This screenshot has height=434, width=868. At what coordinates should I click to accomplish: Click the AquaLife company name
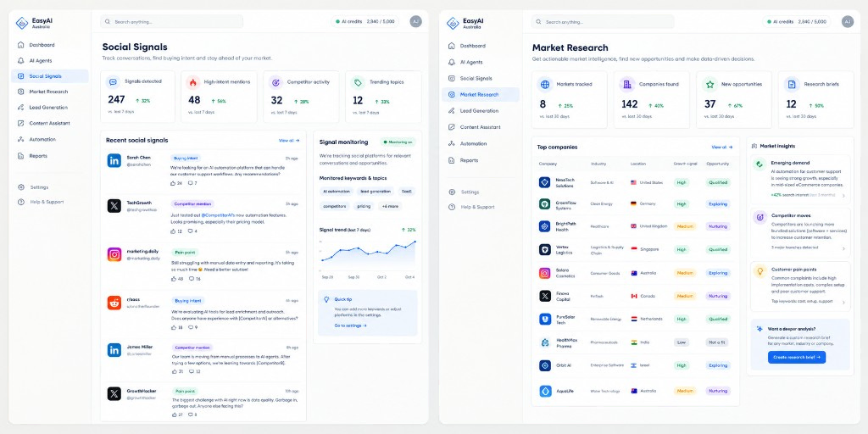[x=565, y=391]
